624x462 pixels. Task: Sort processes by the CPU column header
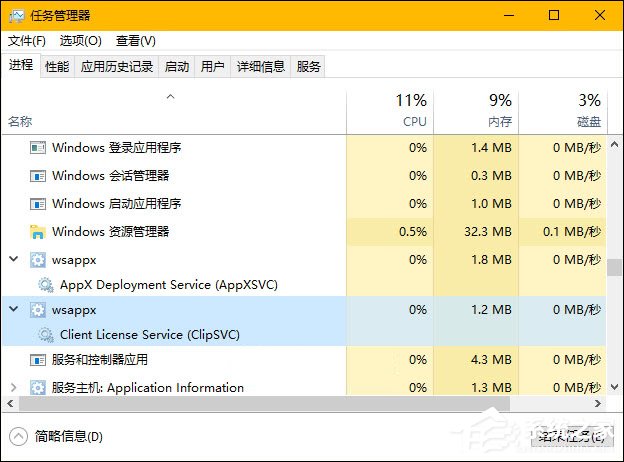click(412, 110)
